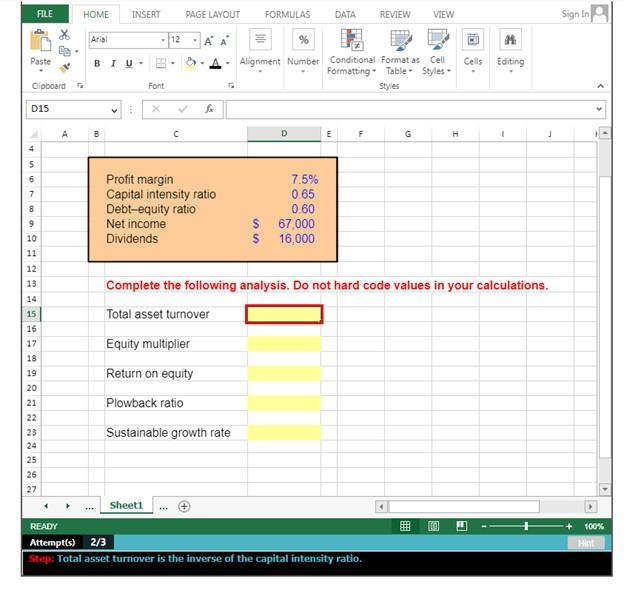Open the fill color dropdown arrow
The image size is (624, 593).
(202, 63)
